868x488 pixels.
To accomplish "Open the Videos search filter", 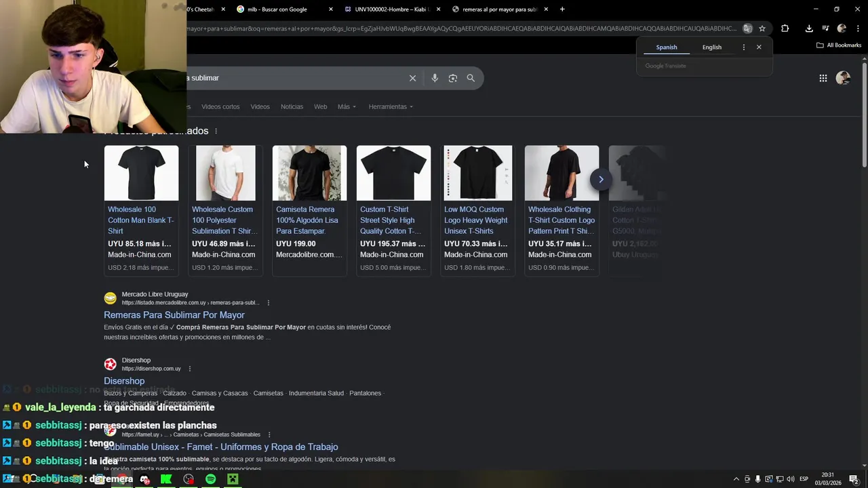I will coord(260,107).
